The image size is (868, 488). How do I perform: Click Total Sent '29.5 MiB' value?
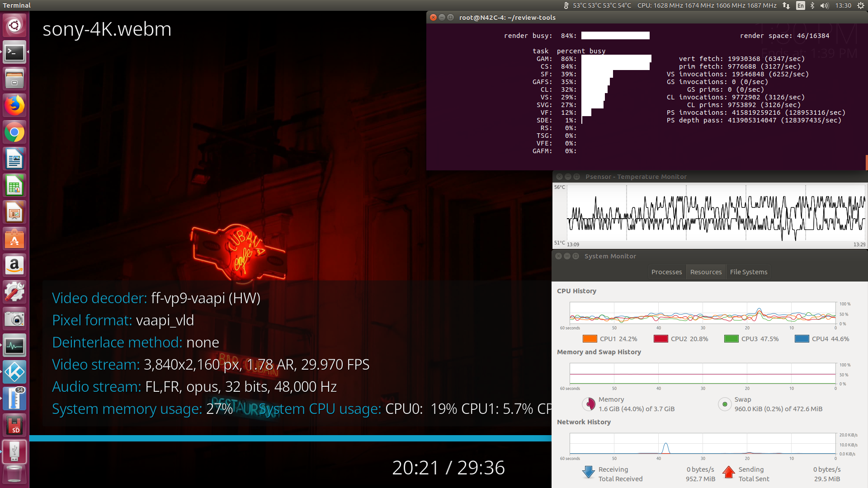tap(827, 479)
